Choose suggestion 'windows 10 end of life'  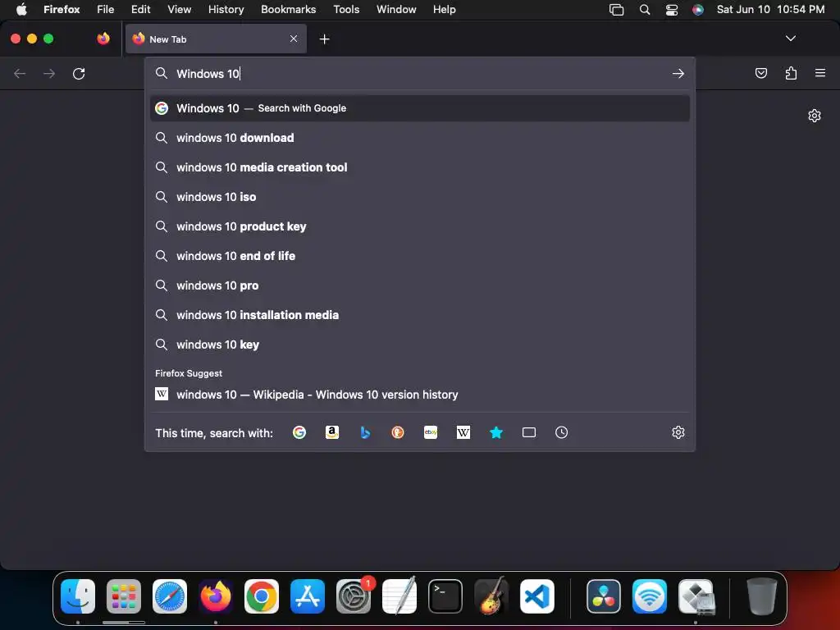420,256
